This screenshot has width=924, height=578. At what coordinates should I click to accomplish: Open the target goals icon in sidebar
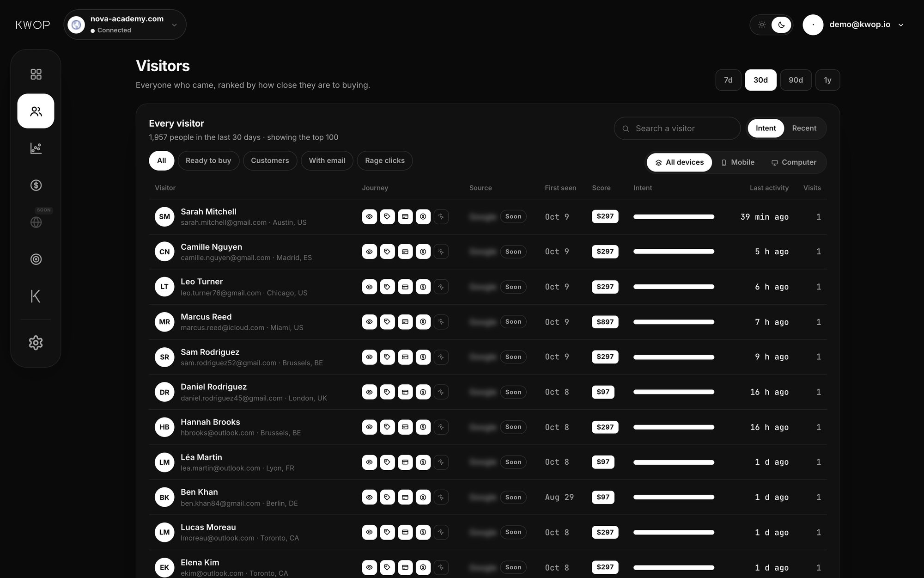point(36,259)
